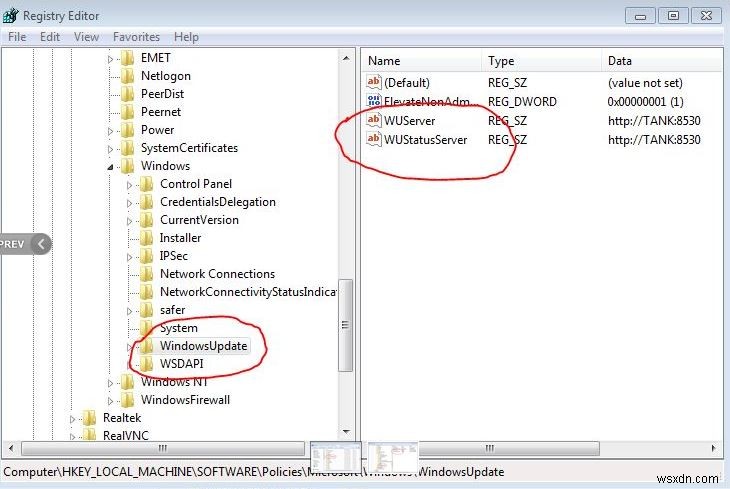Select the WindowsUpdate key
The image size is (730, 489).
(x=203, y=346)
